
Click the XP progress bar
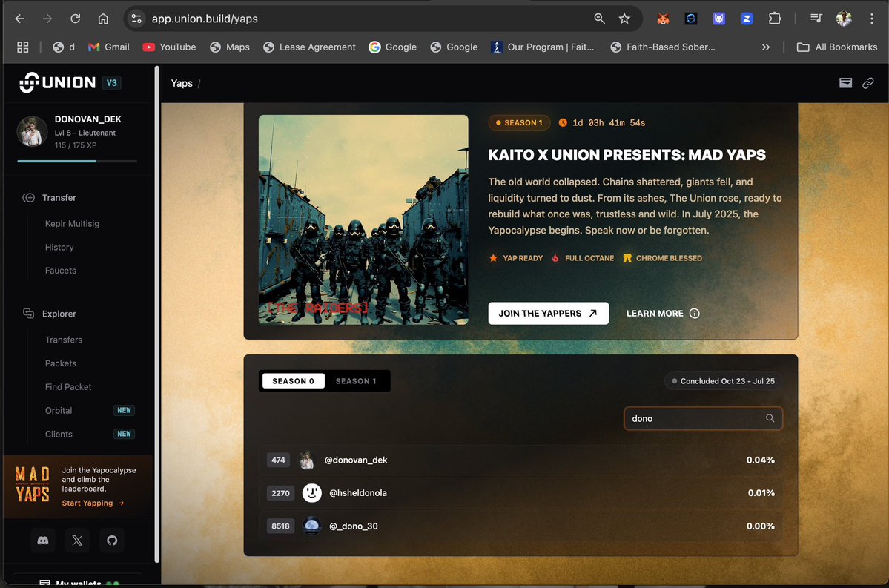77,161
